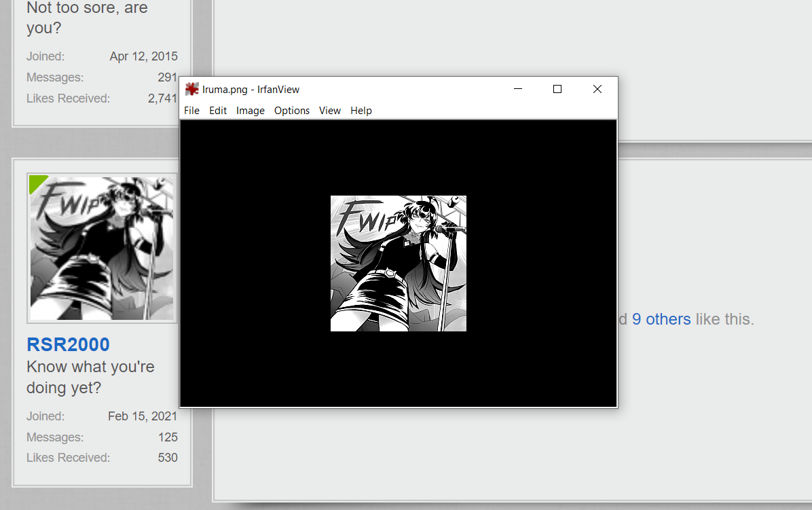This screenshot has height=510, width=812.
Task: Click RSR2000's message count '125'
Action: pos(168,437)
